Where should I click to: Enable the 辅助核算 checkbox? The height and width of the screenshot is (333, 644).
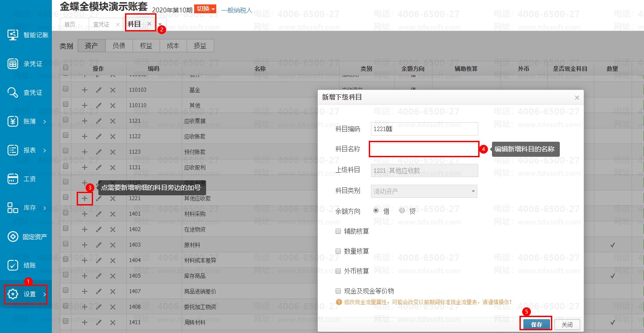pos(339,231)
